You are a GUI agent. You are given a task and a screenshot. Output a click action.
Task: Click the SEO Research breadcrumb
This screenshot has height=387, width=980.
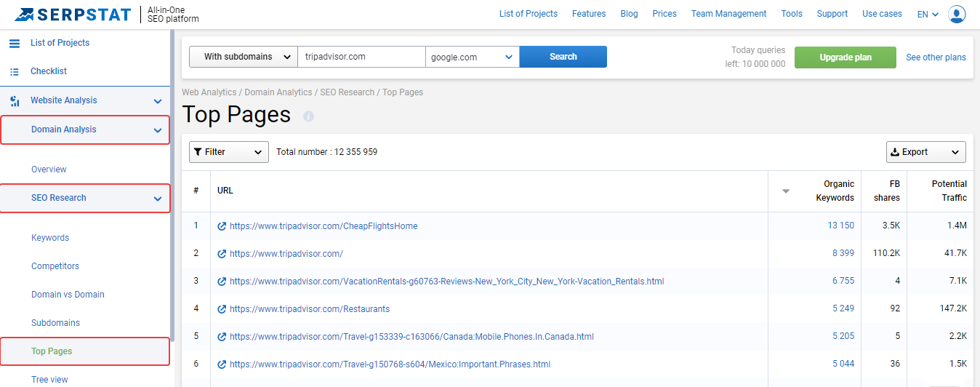click(348, 92)
